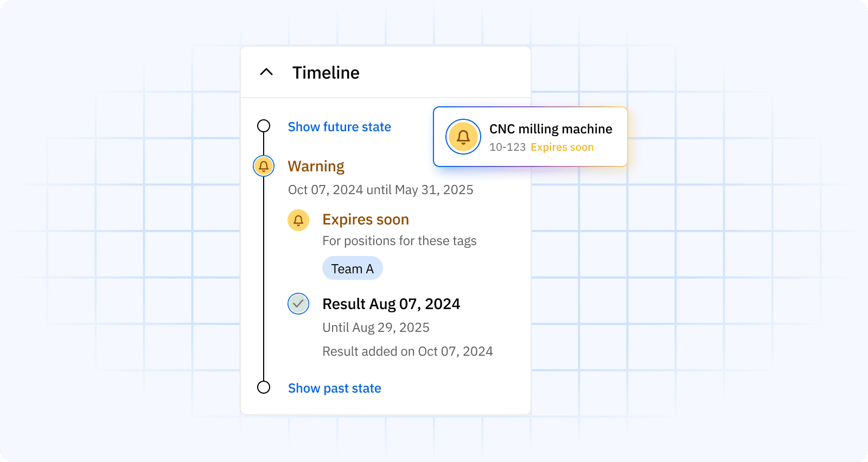Open the Expires soon status in the CNC card
The image size is (868, 462).
[561, 146]
